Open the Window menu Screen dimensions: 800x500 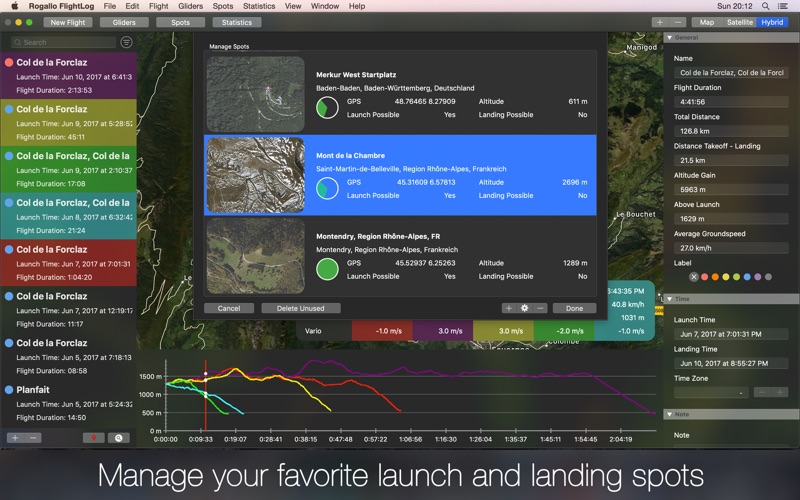coord(324,6)
